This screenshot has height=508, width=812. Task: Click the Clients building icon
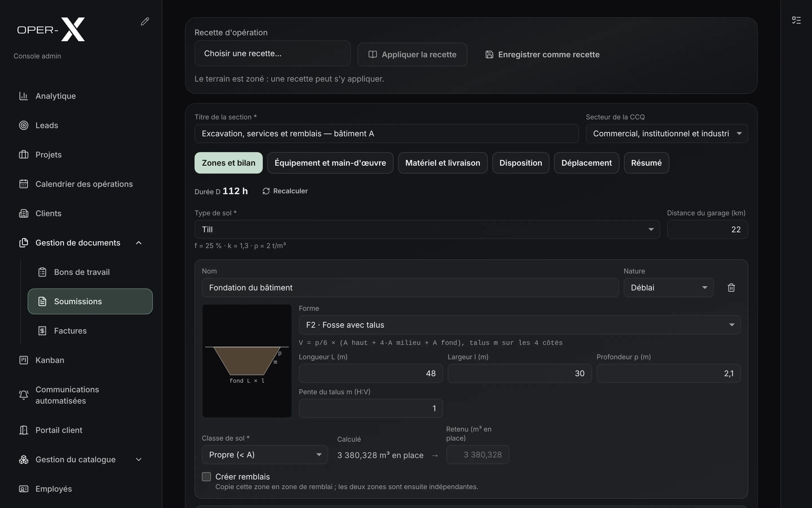23,213
